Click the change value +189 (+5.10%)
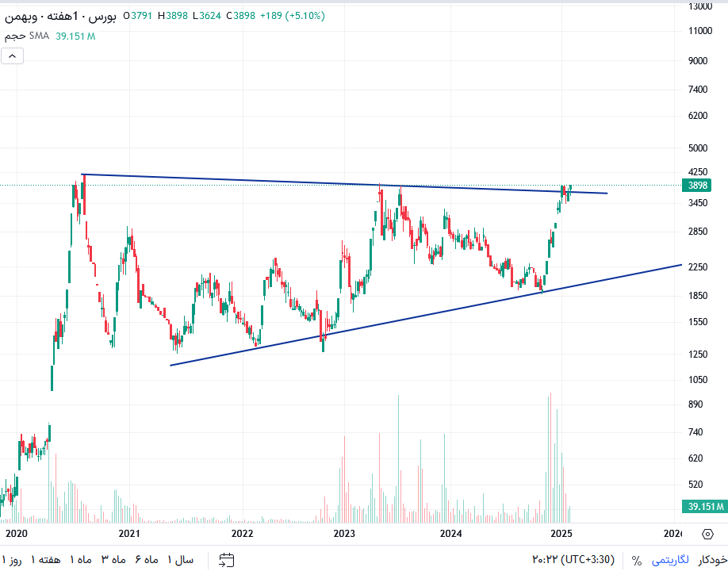This screenshot has width=728, height=575. click(x=293, y=16)
